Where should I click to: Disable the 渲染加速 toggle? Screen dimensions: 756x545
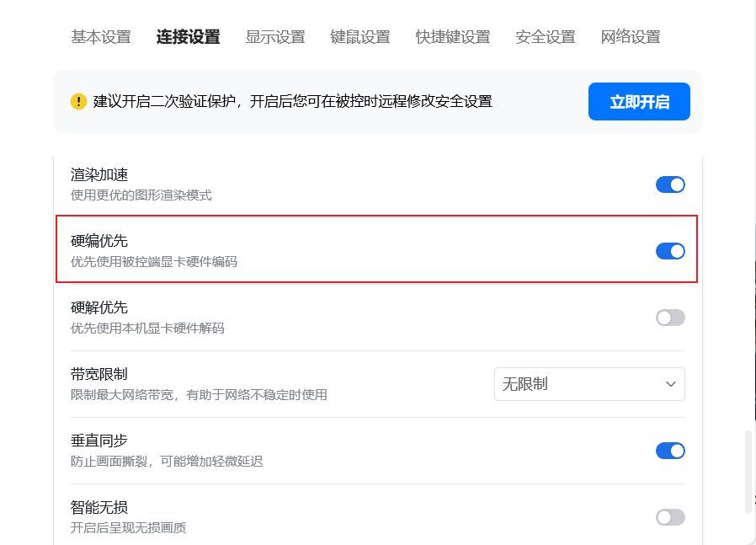point(670,184)
